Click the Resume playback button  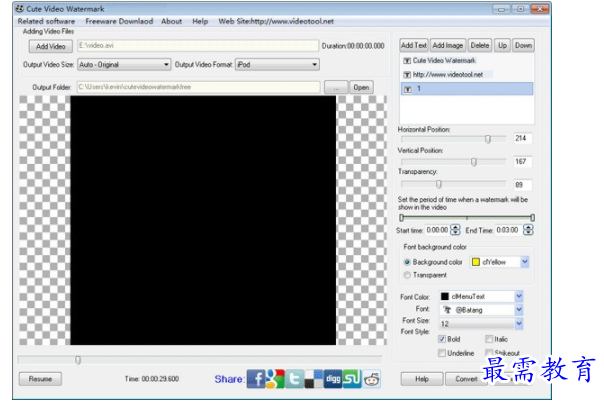[x=40, y=379]
